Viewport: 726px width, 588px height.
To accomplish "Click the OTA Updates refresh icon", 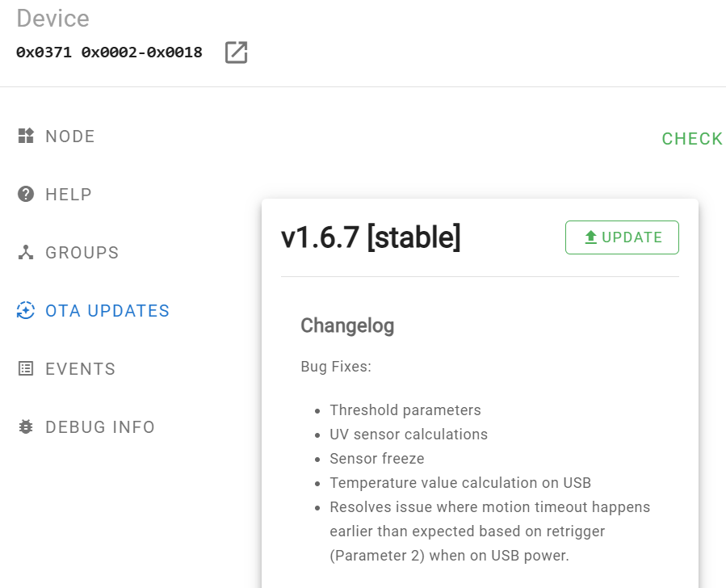I will (x=26, y=310).
